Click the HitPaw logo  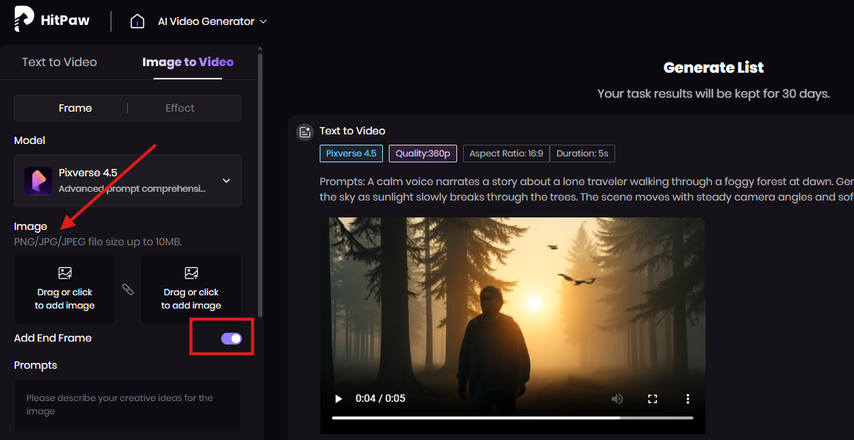(x=52, y=21)
